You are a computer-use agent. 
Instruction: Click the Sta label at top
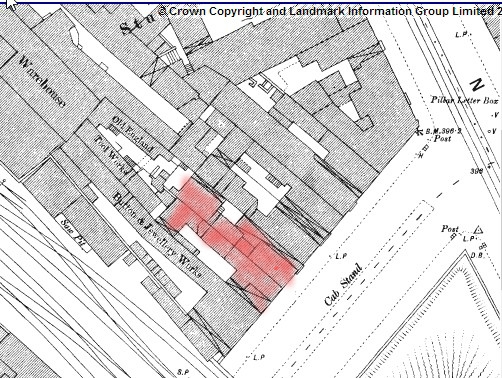click(137, 24)
